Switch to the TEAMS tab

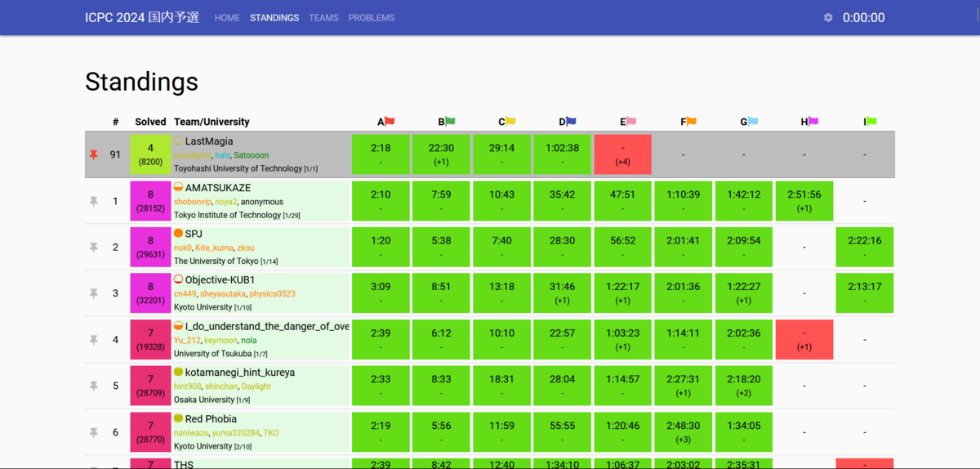point(323,17)
